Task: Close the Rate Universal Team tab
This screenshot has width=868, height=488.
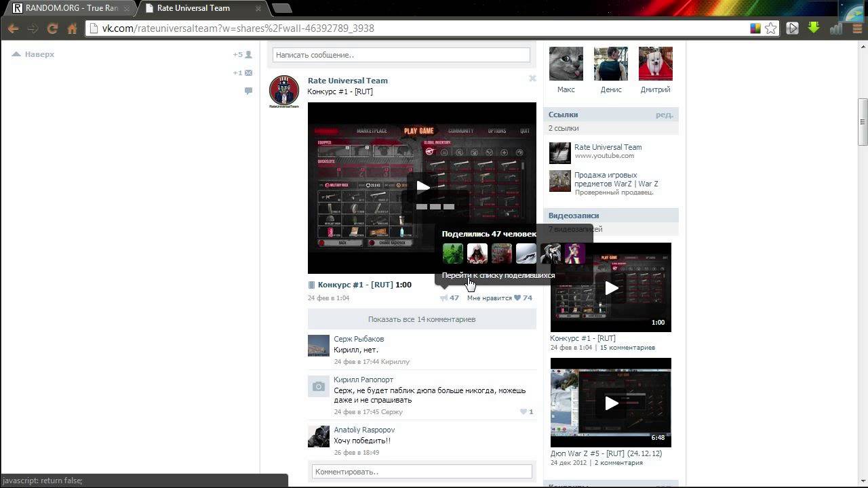Action: coord(259,9)
